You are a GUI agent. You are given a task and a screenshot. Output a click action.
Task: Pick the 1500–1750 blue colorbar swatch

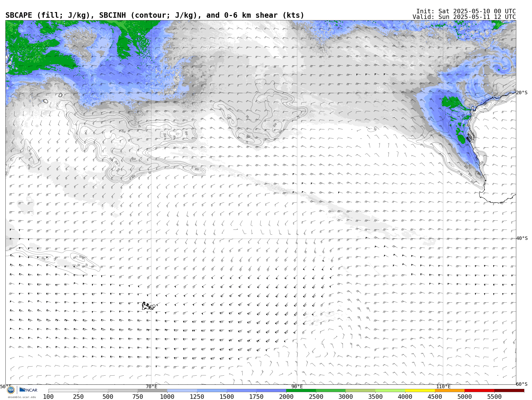pos(242,391)
